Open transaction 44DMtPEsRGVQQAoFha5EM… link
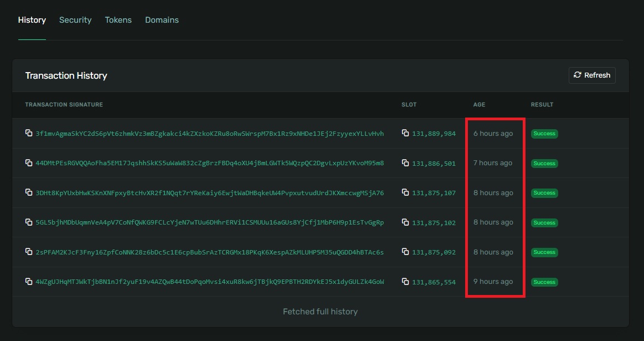The width and height of the screenshot is (644, 341). click(210, 164)
